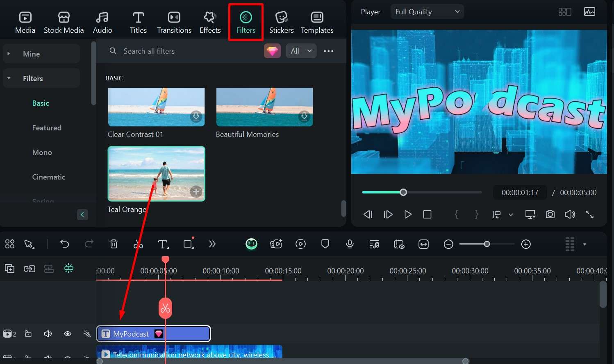Open the Full Quality playback dropdown
This screenshot has height=364, width=614.
(x=427, y=12)
